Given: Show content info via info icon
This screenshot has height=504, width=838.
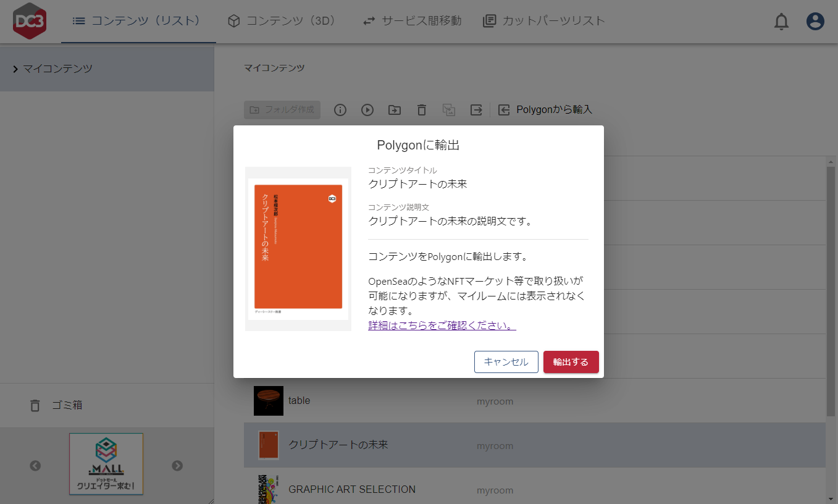Looking at the screenshot, I should click(340, 110).
